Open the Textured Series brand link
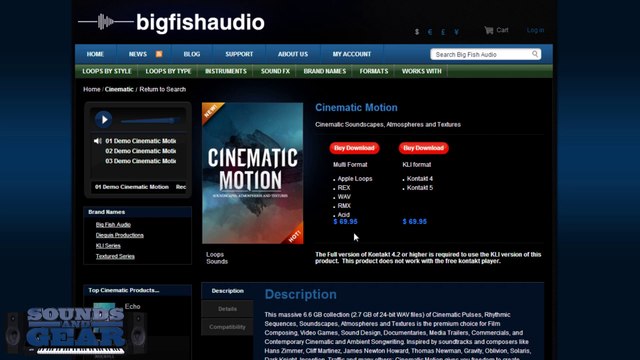The height and width of the screenshot is (360, 640). click(115, 256)
